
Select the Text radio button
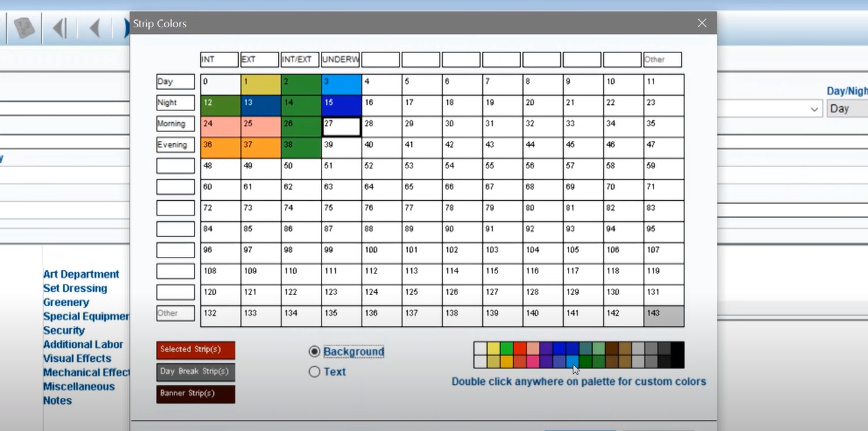pos(315,372)
